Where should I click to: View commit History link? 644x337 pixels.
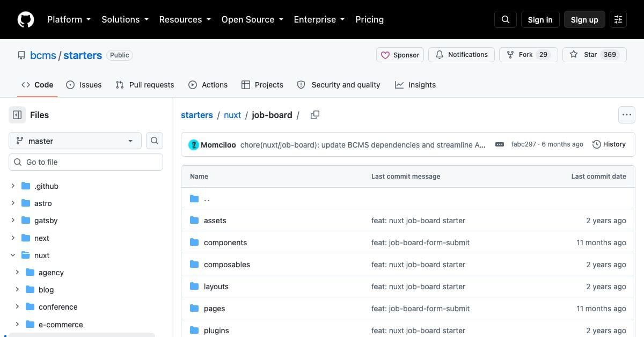[609, 144]
